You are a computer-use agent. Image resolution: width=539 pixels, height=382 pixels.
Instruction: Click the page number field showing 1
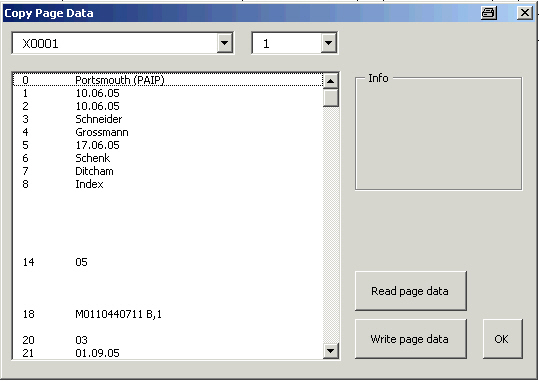click(x=287, y=43)
